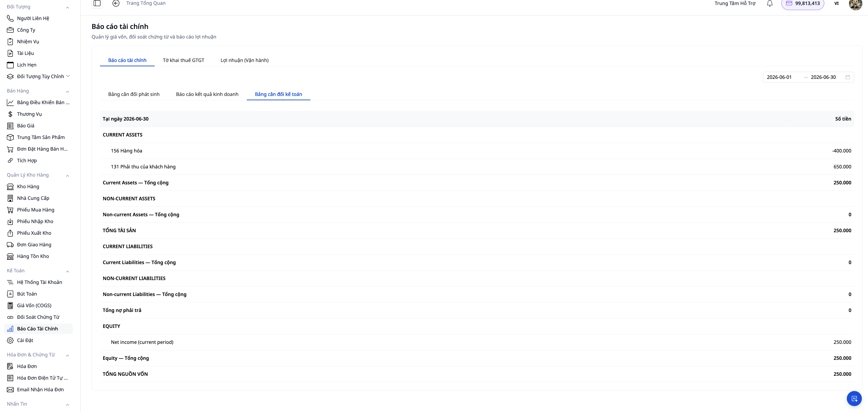The width and height of the screenshot is (868, 412).
Task: Click the Trung Tâm Sản Phẩm box icon
Action: click(x=10, y=137)
